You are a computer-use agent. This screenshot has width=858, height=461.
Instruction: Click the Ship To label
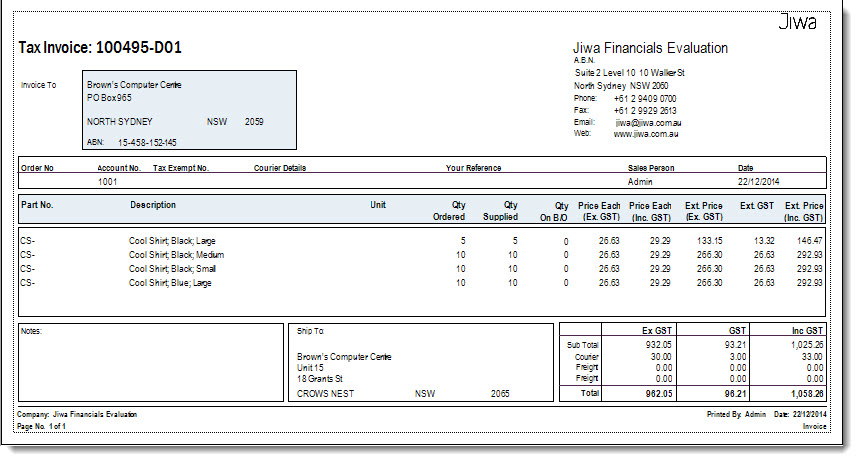(x=310, y=331)
